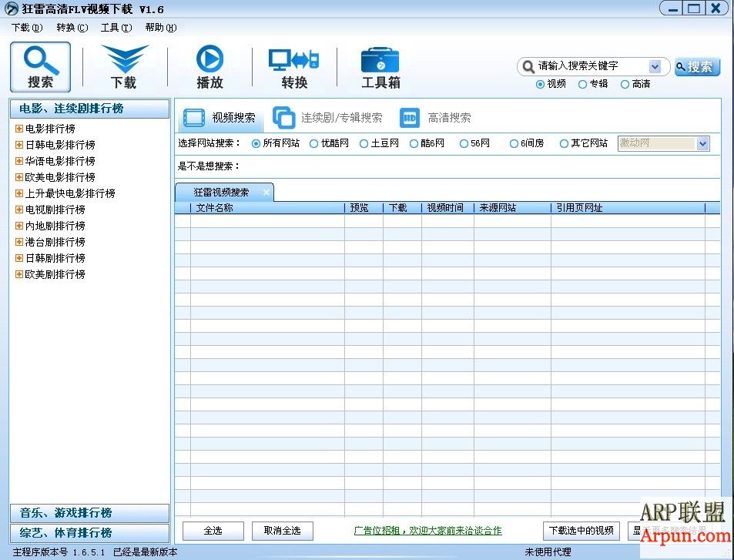734x560 pixels.
Task: Click the 高清搜索 icon
Action: coord(410,117)
